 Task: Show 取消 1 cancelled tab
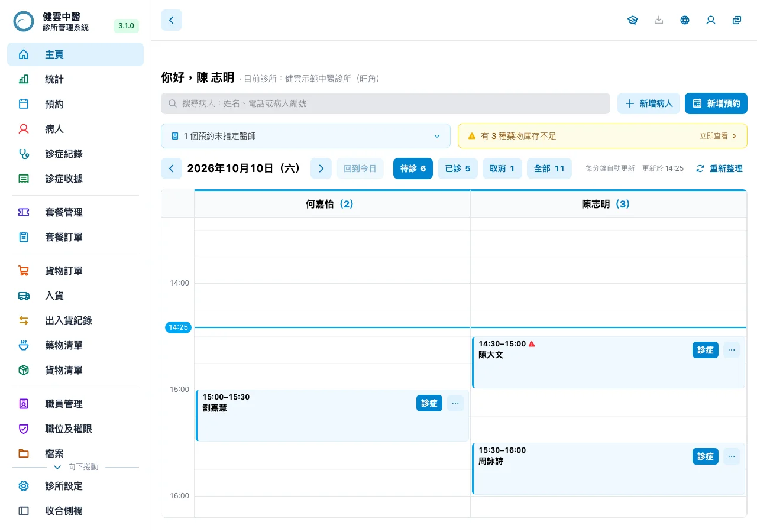pyautogui.click(x=502, y=168)
